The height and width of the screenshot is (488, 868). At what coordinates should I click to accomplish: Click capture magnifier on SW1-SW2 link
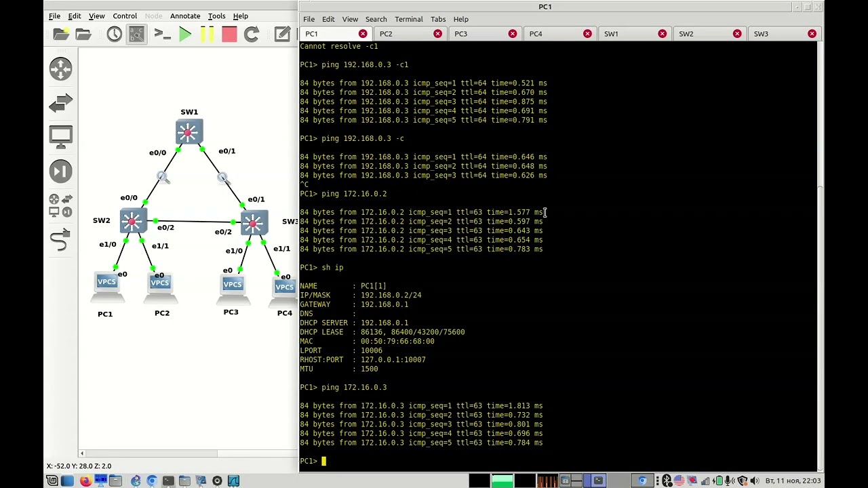tap(162, 177)
